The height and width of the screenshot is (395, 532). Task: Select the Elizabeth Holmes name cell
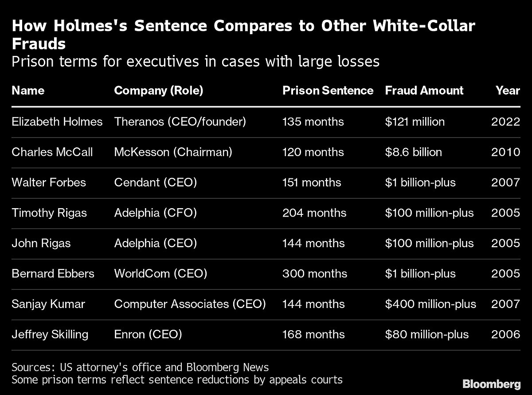(x=57, y=122)
